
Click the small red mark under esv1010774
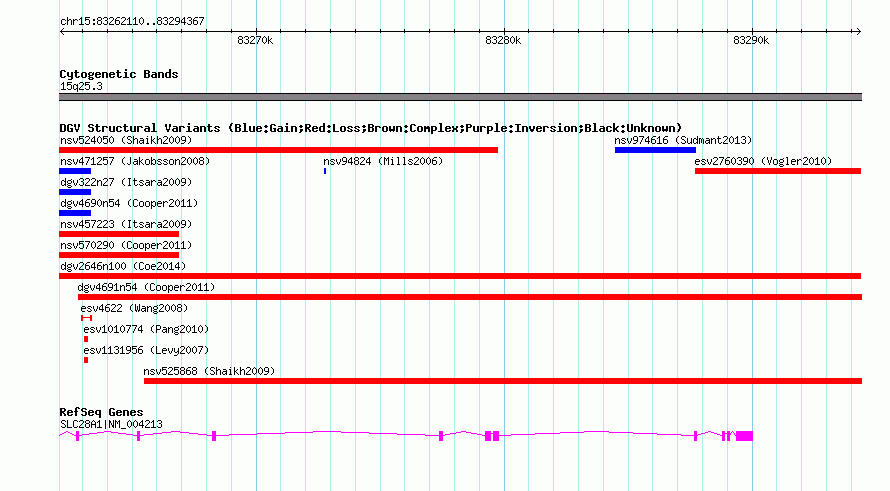coord(86,339)
